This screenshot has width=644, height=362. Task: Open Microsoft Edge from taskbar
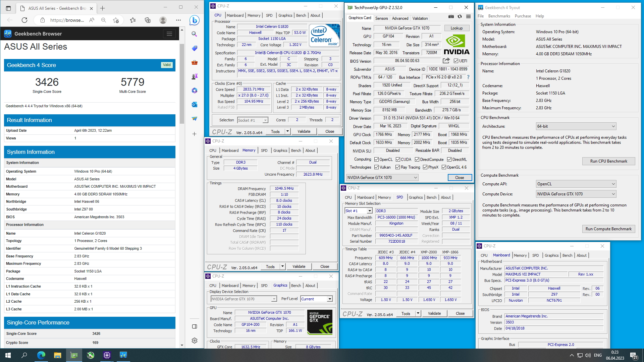41,355
